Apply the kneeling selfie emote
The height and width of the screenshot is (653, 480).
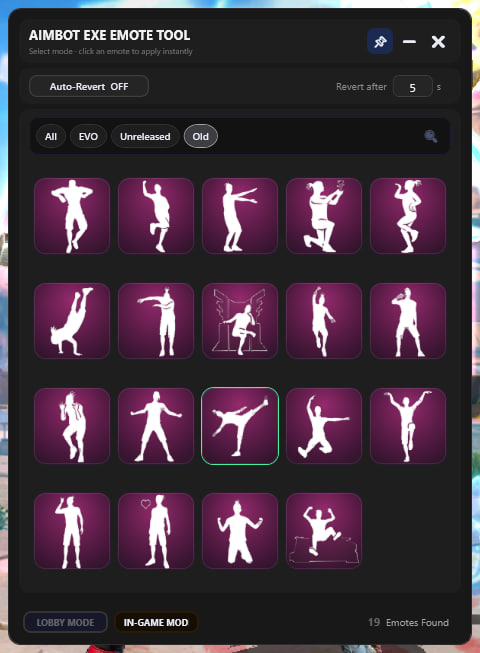[324, 216]
